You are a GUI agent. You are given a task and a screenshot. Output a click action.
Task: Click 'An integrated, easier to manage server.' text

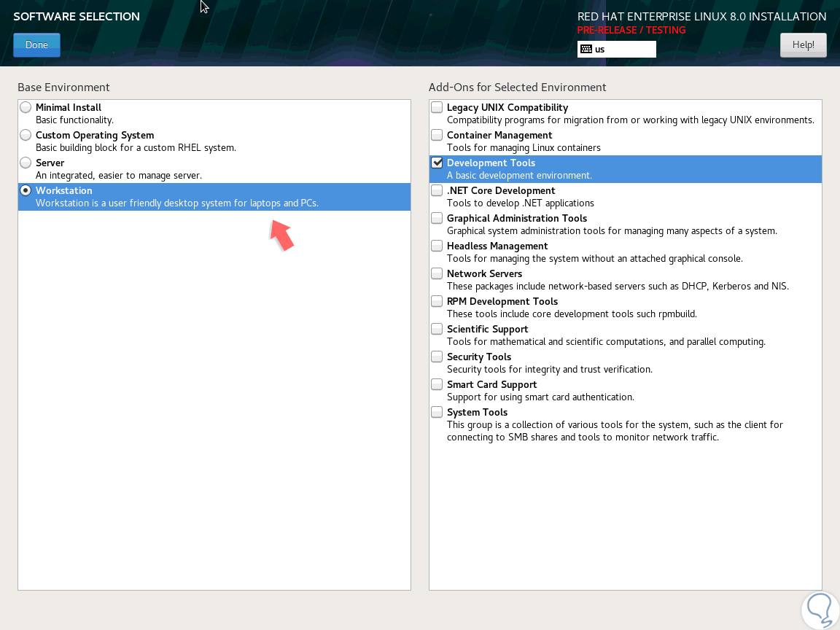tap(118, 176)
